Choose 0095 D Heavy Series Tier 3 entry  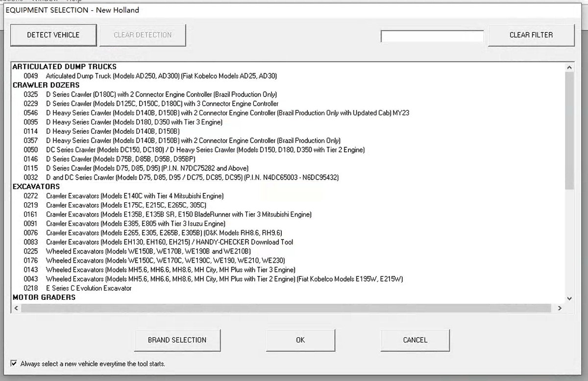click(134, 122)
